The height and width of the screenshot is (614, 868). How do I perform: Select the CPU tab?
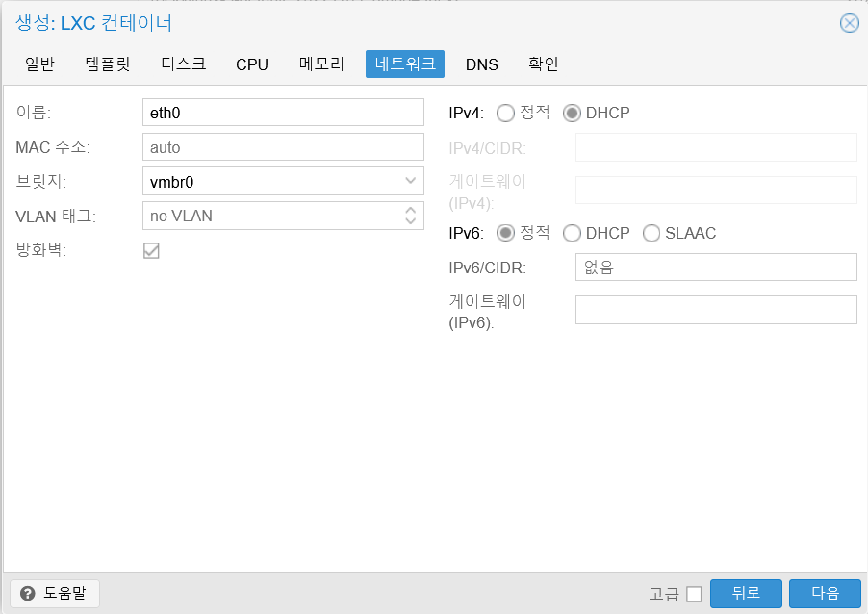[x=252, y=64]
